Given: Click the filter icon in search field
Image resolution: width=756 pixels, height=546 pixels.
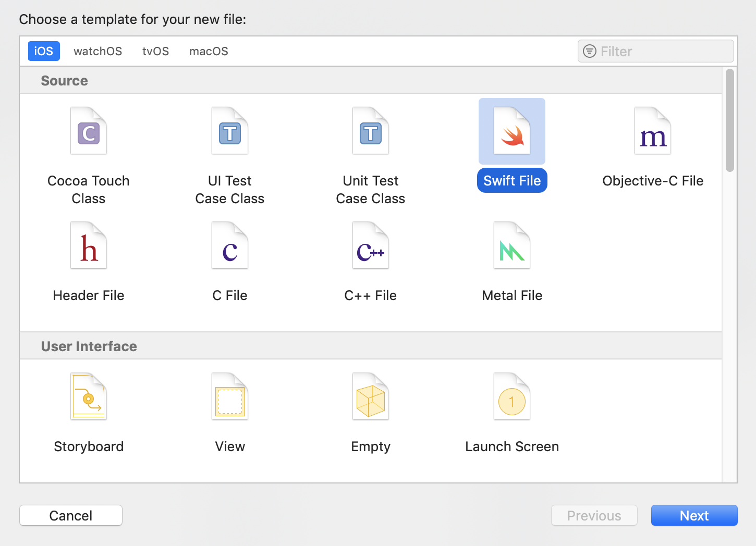Looking at the screenshot, I should click(x=590, y=51).
